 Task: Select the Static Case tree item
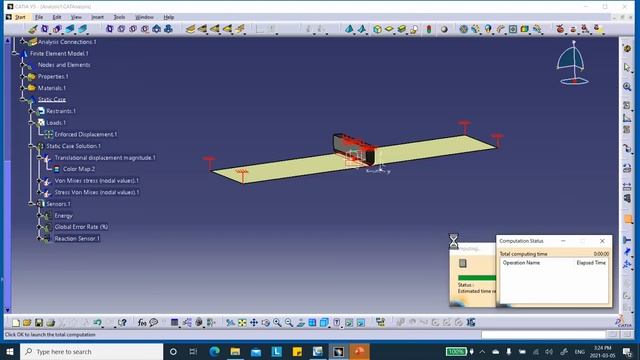[x=51, y=100]
